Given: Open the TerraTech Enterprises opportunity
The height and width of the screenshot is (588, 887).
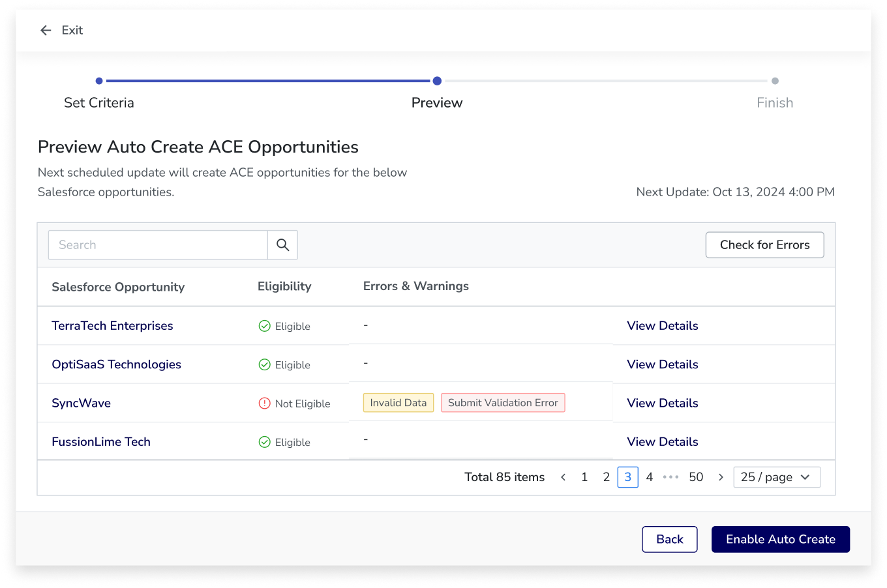Looking at the screenshot, I should click(112, 326).
